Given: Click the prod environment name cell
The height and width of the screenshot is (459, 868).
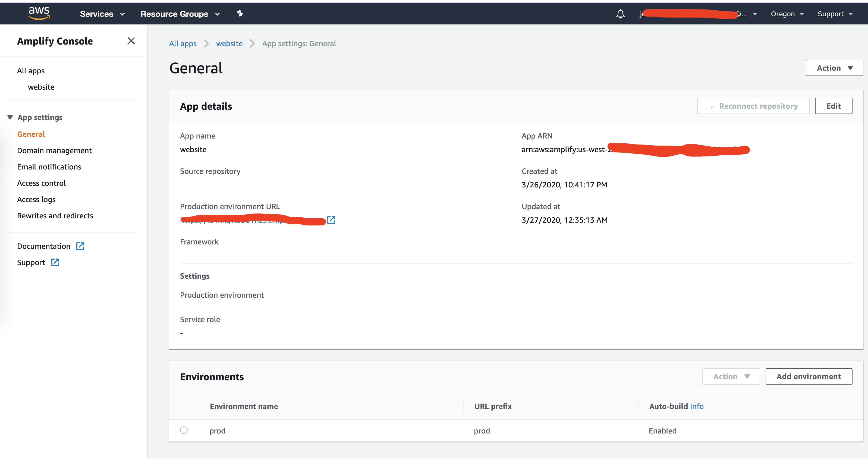Looking at the screenshot, I should 217,431.
